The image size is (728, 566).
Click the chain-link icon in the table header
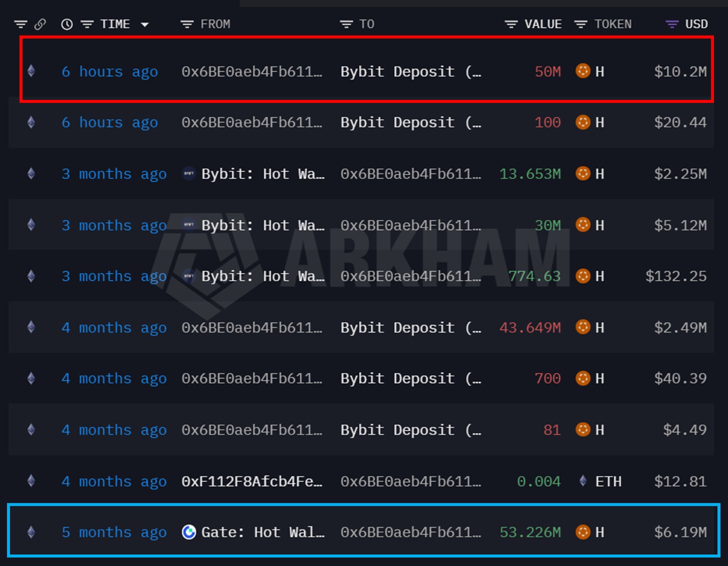(x=40, y=24)
